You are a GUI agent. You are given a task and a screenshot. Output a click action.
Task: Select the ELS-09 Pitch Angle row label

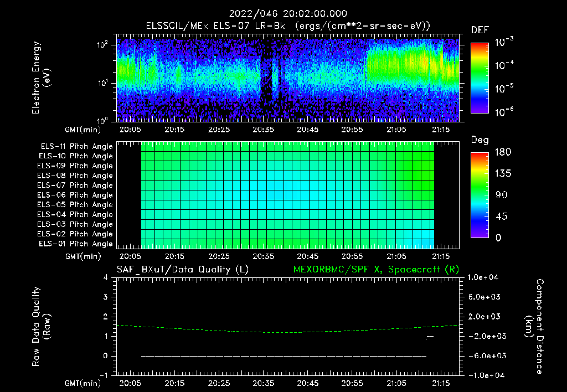click(75, 166)
